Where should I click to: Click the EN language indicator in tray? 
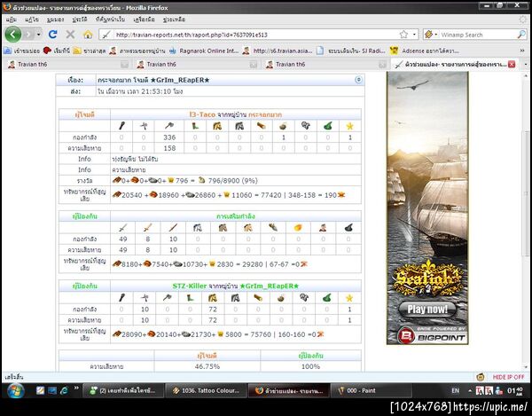(455, 390)
